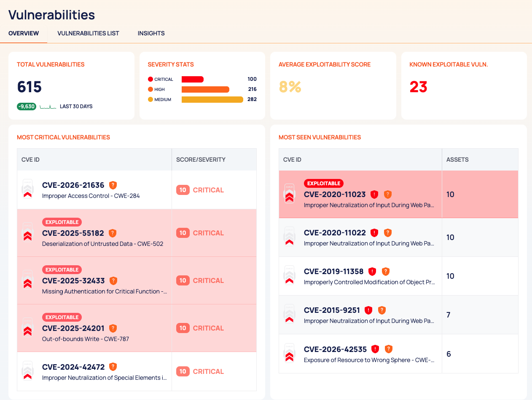
Task: Click the total count 615
Action: pyautogui.click(x=30, y=87)
